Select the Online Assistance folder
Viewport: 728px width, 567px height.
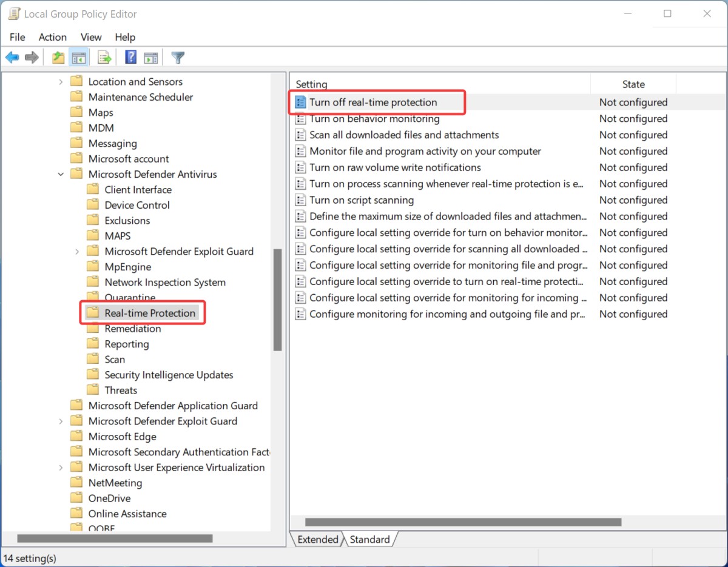127,514
